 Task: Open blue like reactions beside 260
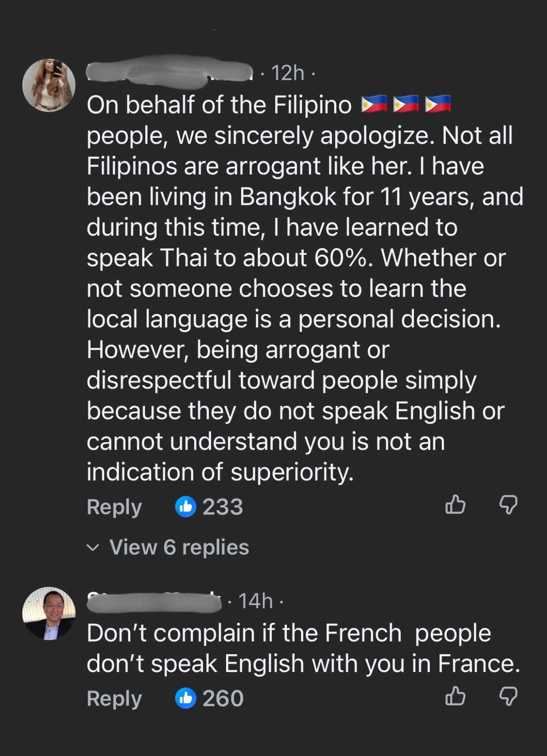(x=186, y=698)
